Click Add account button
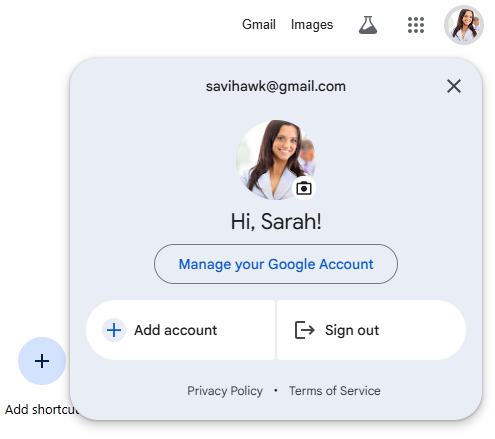The height and width of the screenshot is (439, 495). point(181,330)
